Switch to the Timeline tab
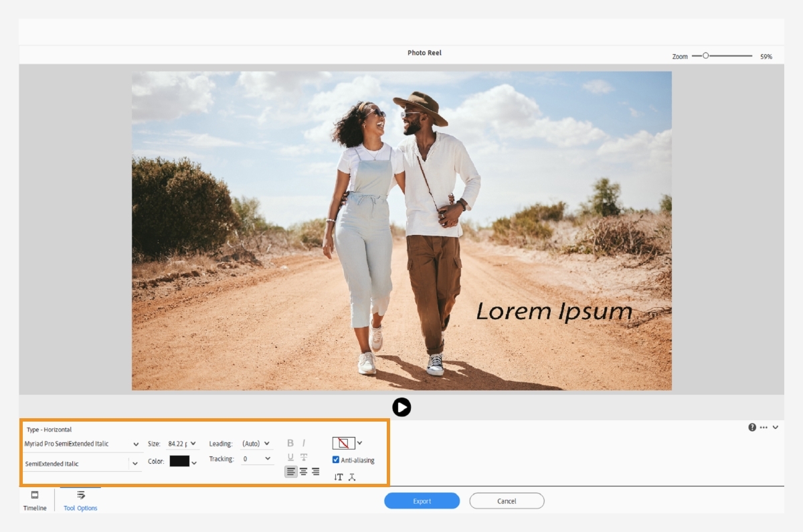Screen dimensions: 803x532 tap(34, 501)
